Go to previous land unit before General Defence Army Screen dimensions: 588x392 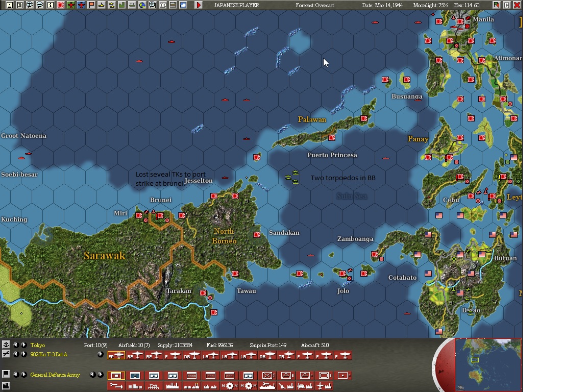(16, 374)
